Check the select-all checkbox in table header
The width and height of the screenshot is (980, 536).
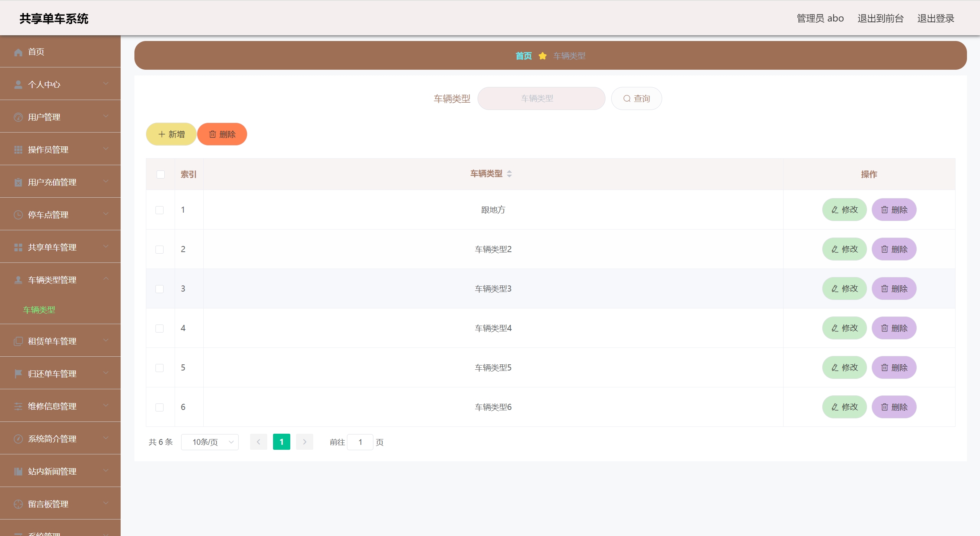[x=160, y=174]
